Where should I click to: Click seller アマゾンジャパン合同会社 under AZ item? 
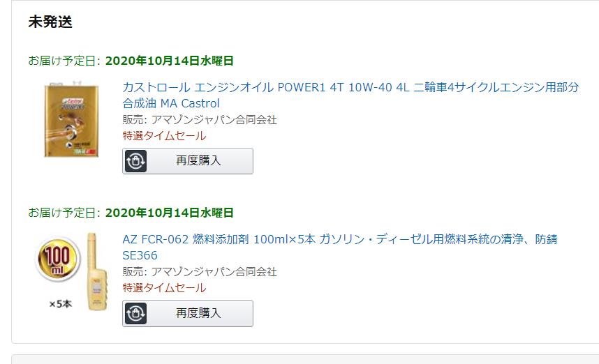214,272
